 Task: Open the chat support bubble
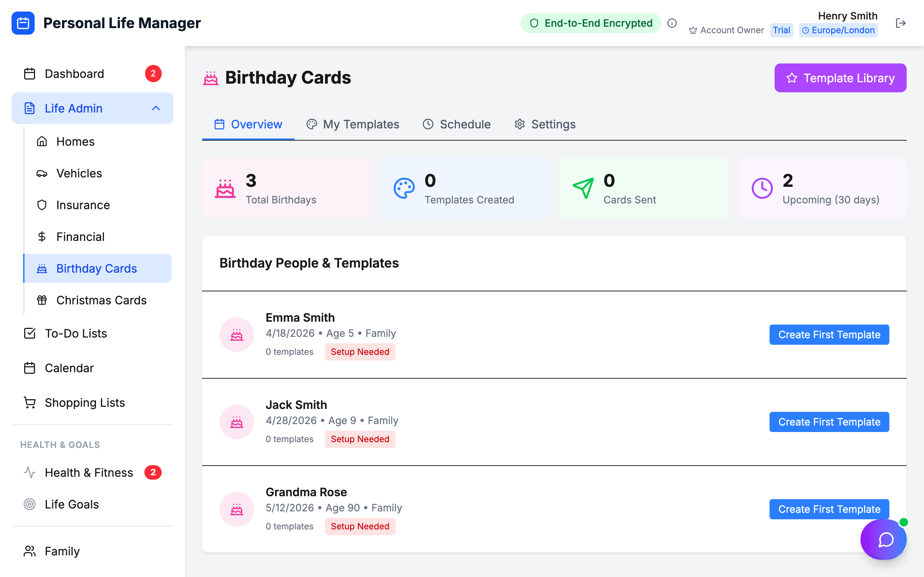click(883, 539)
